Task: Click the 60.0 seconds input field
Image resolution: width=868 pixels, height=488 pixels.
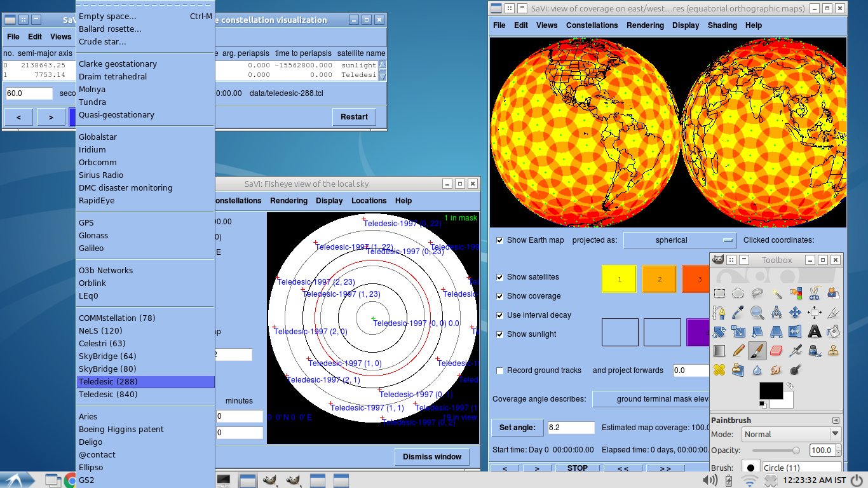Action: pyautogui.click(x=29, y=93)
